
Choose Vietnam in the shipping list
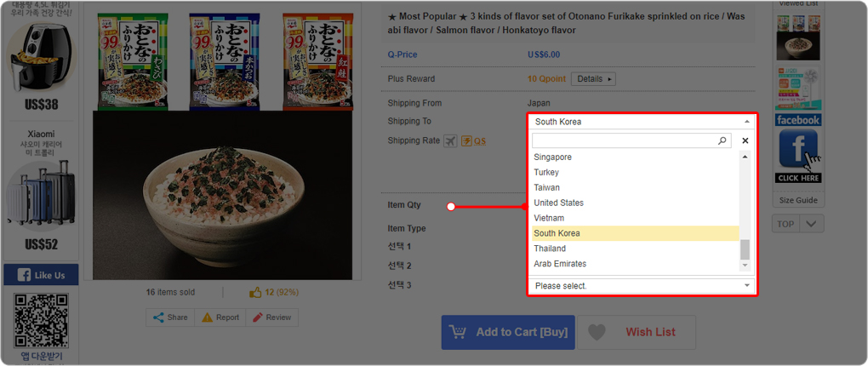[549, 218]
